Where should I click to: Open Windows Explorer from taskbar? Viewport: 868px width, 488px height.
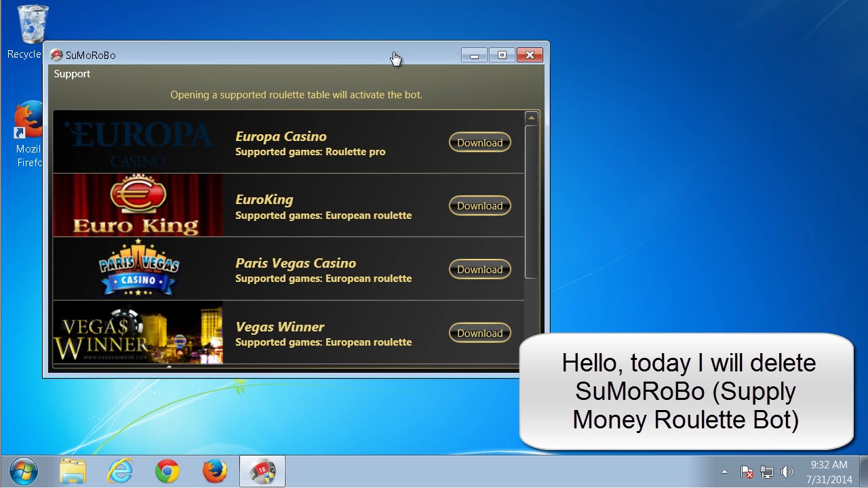pyautogui.click(x=73, y=471)
